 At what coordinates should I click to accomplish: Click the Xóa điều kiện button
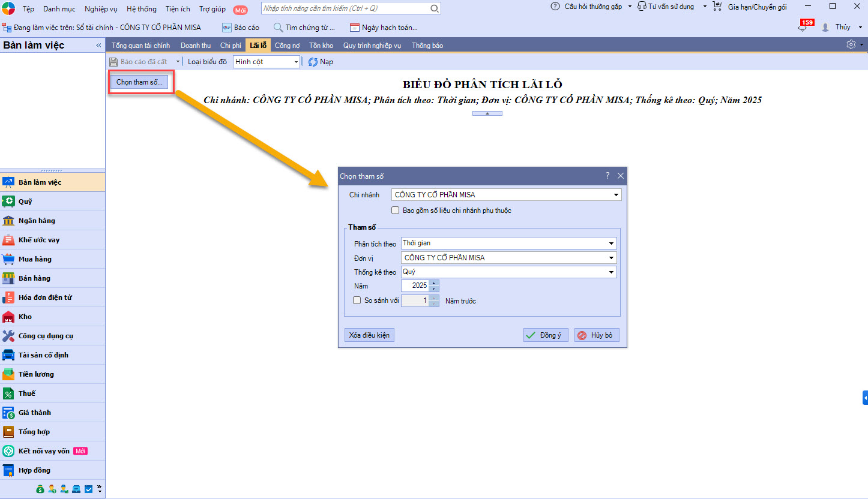click(369, 335)
